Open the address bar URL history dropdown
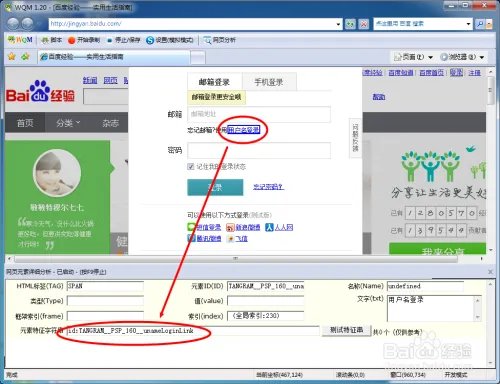This screenshot has height=384, width=500. point(338,24)
